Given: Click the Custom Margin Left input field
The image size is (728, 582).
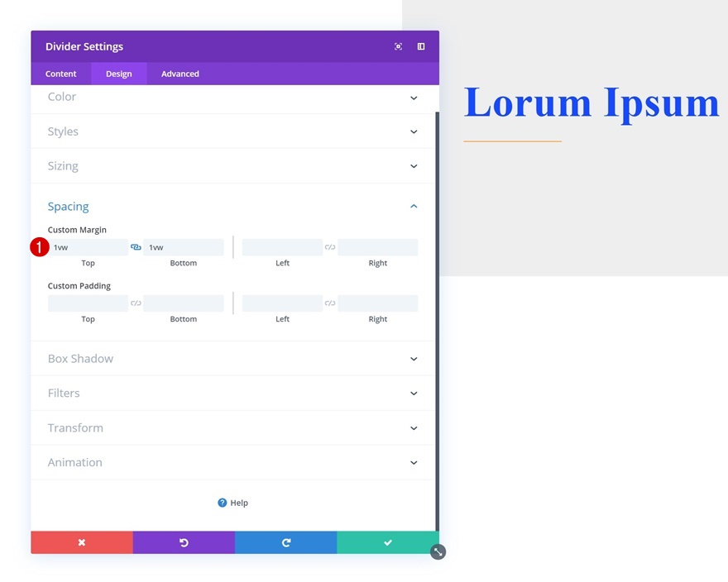Looking at the screenshot, I should click(x=282, y=247).
